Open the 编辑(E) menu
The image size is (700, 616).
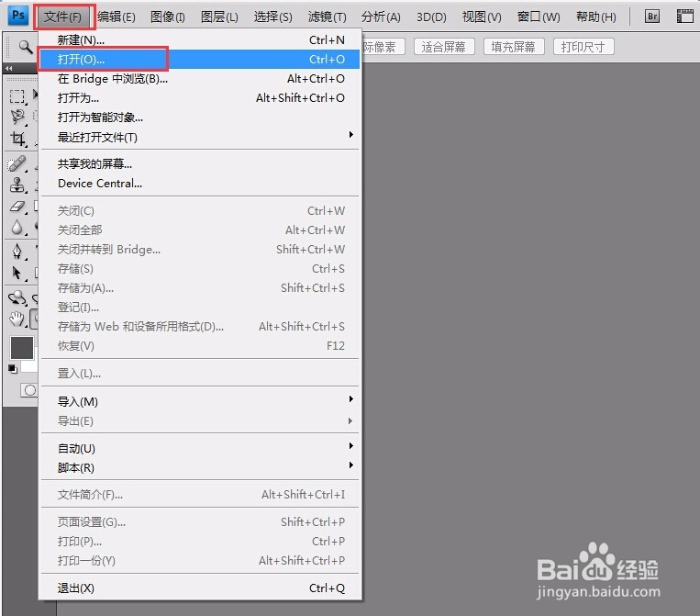(117, 17)
